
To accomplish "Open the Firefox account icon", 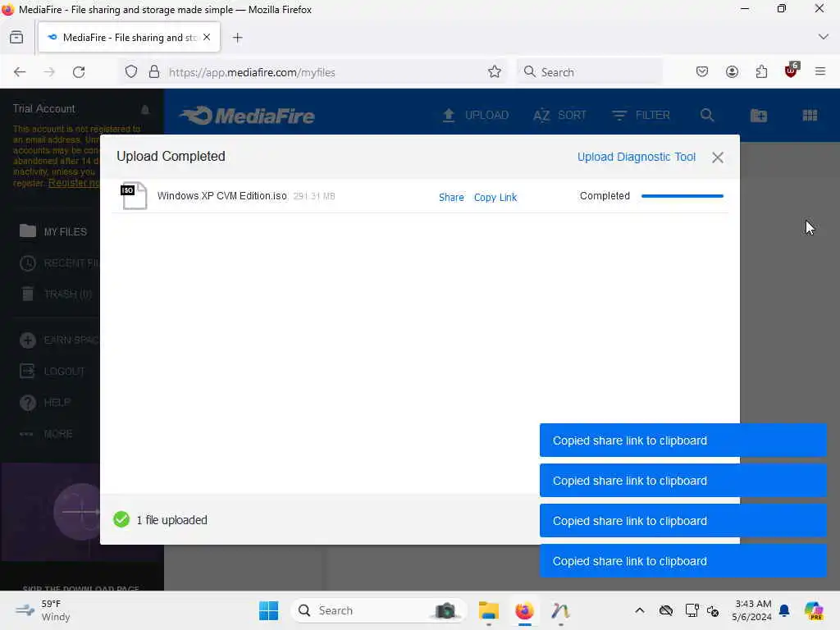I will tap(732, 72).
